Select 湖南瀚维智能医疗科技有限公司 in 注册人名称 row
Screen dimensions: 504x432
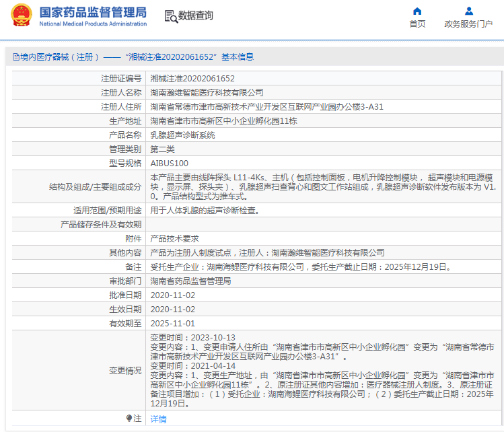coord(207,93)
